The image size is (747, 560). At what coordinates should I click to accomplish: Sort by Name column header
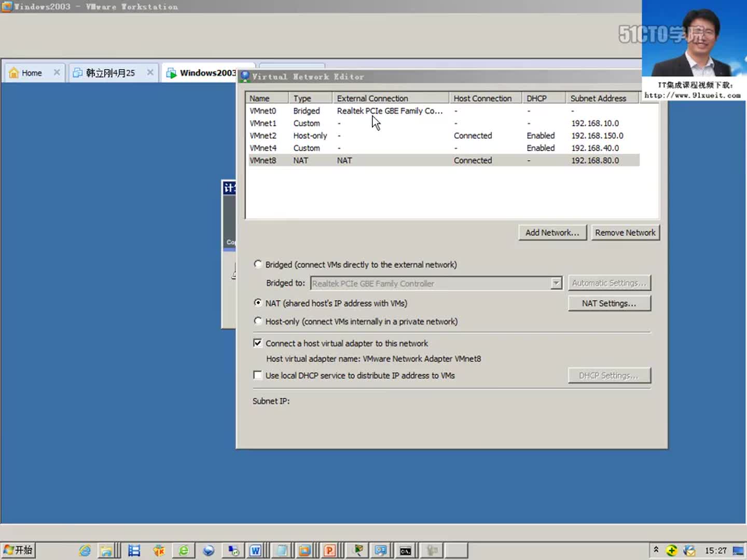point(267,98)
